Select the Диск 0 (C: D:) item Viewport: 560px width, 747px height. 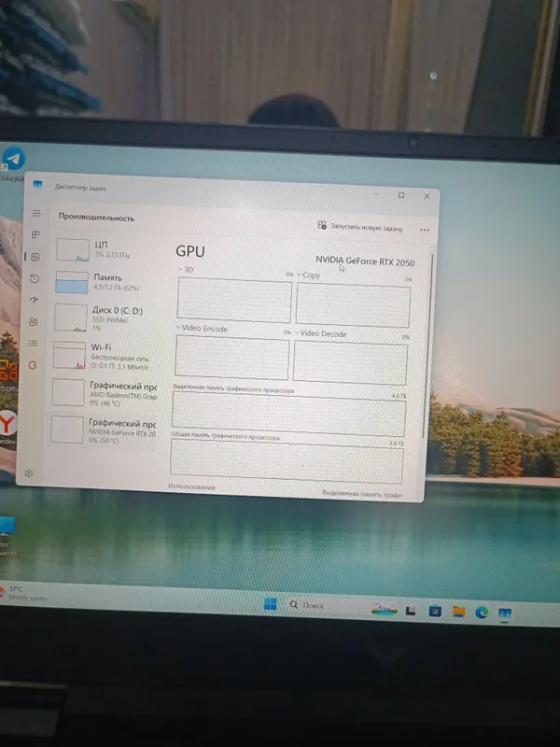105,318
